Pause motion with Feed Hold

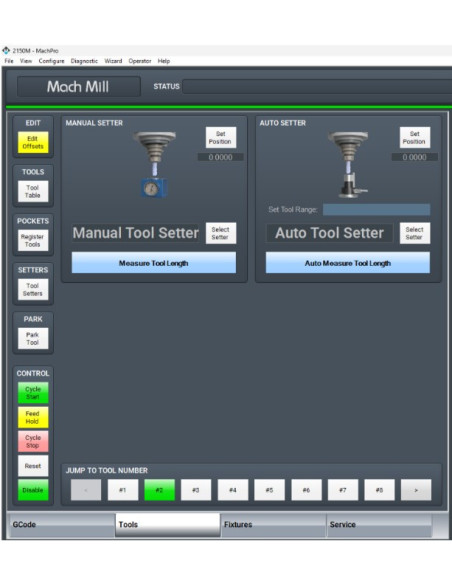point(33,418)
